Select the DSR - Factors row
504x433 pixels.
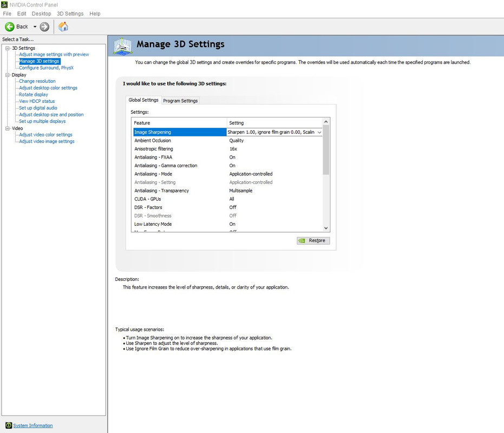(228, 207)
